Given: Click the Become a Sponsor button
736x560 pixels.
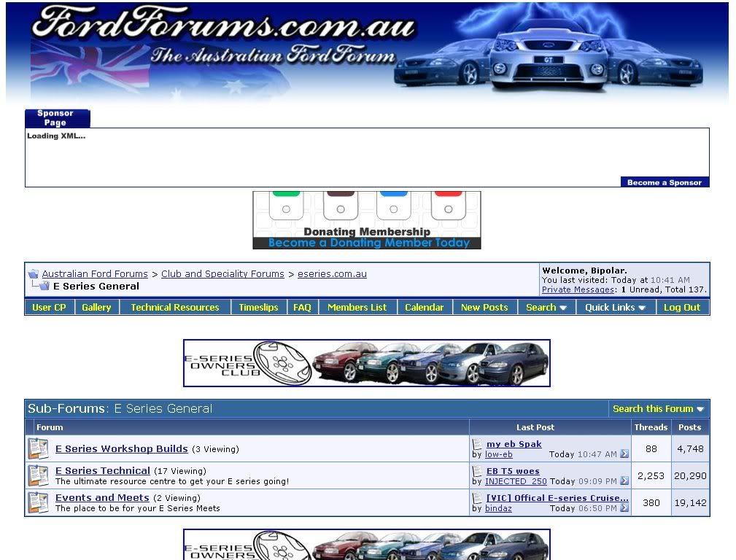Looking at the screenshot, I should 665,182.
